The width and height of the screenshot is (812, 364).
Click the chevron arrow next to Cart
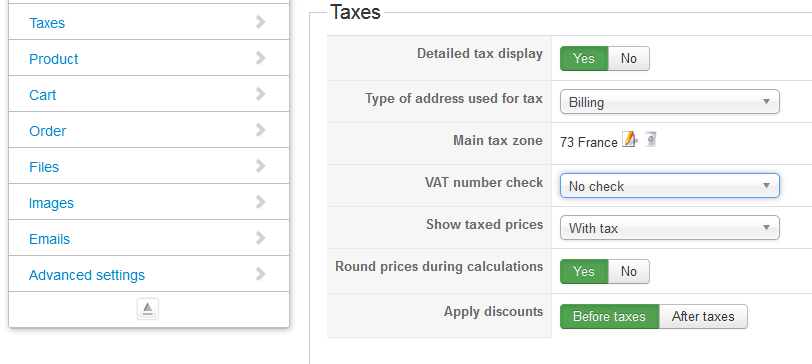coord(260,94)
